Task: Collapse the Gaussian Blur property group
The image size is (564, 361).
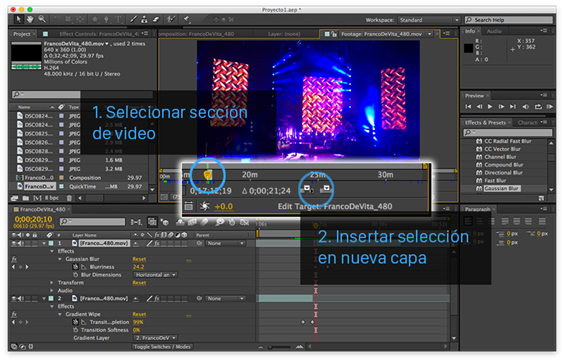Action: point(60,259)
